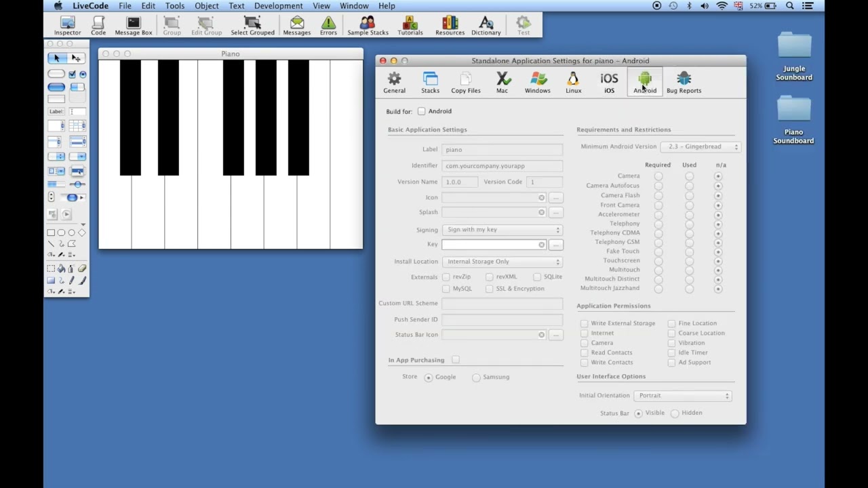The width and height of the screenshot is (868, 488).
Task: Click the browse button next to Splash field
Action: pos(555,213)
